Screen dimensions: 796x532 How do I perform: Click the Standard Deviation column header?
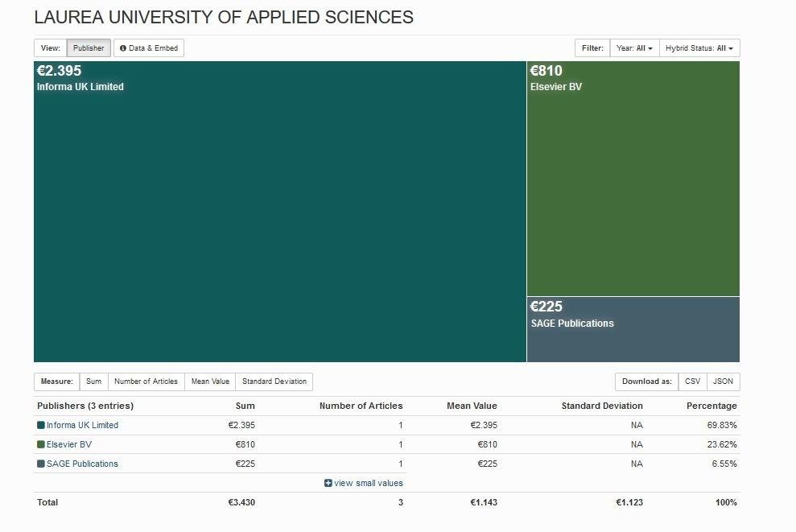[x=602, y=406]
